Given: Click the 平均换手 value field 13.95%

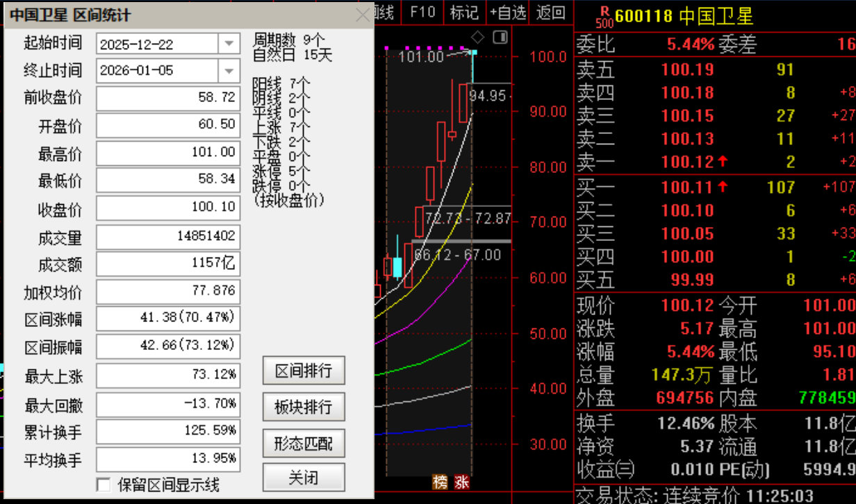Looking at the screenshot, I should point(168,459).
